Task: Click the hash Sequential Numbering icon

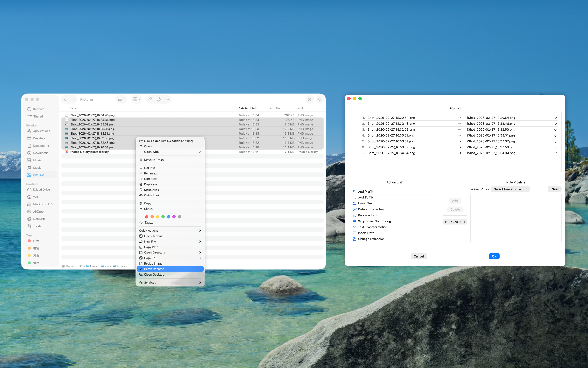Action: click(354, 221)
